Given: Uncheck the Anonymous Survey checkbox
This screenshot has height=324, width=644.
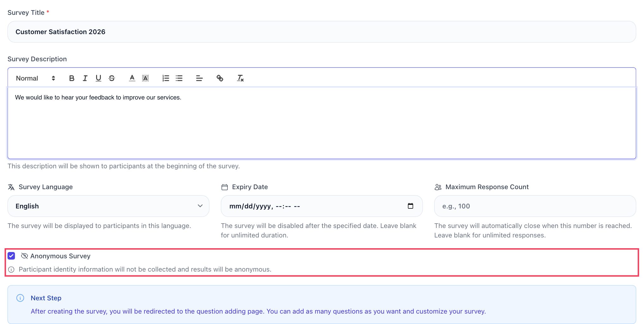Looking at the screenshot, I should (x=11, y=256).
